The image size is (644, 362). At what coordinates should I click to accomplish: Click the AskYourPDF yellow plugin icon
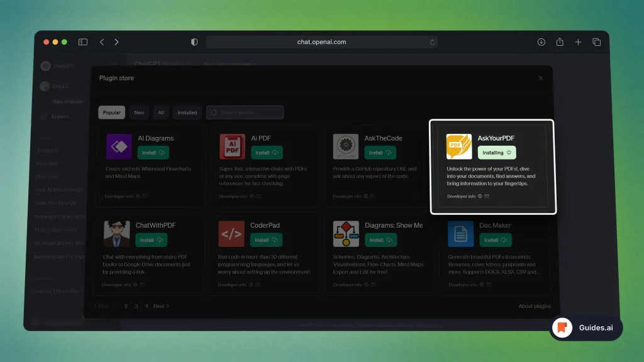(x=459, y=146)
